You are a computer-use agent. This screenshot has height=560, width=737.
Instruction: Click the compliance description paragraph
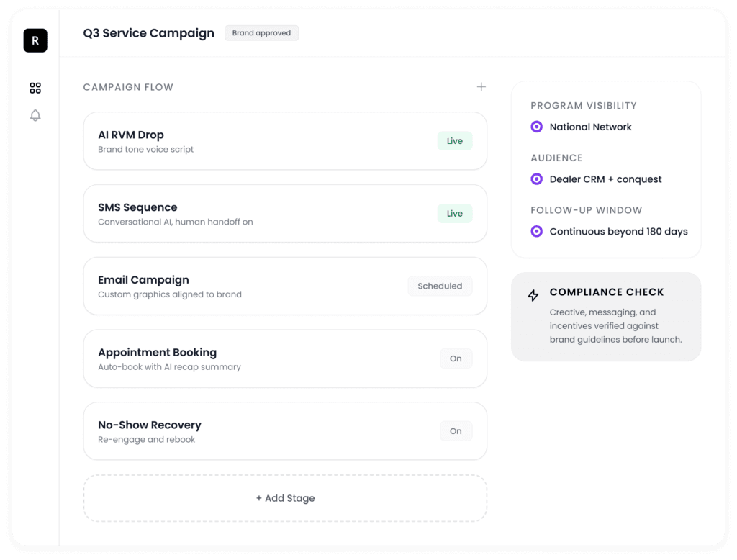(x=616, y=326)
